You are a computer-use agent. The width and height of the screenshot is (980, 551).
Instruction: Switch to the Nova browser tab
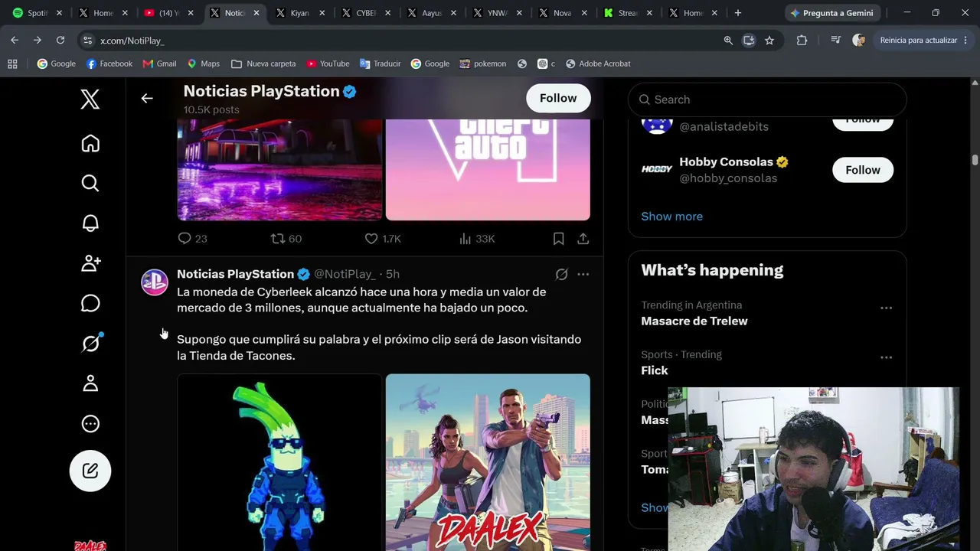[x=563, y=13]
